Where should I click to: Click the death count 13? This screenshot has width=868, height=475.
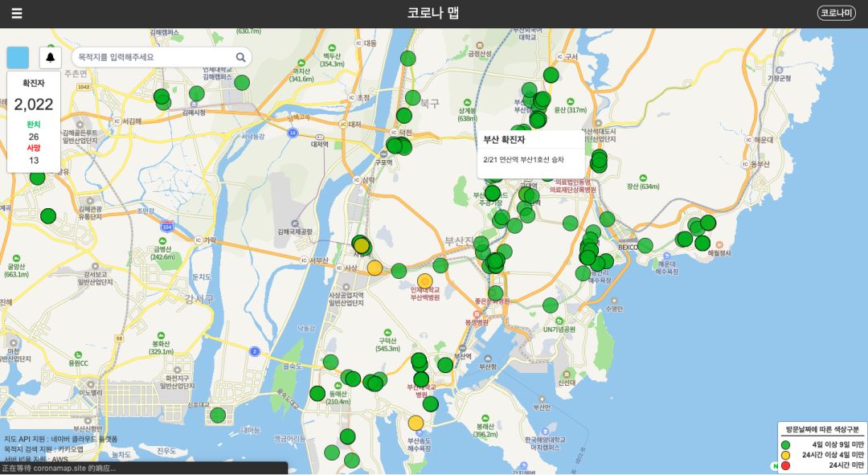[x=34, y=161]
